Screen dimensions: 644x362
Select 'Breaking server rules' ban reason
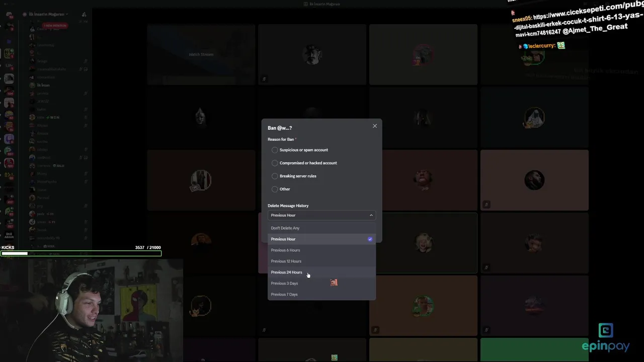pyautogui.click(x=295, y=176)
